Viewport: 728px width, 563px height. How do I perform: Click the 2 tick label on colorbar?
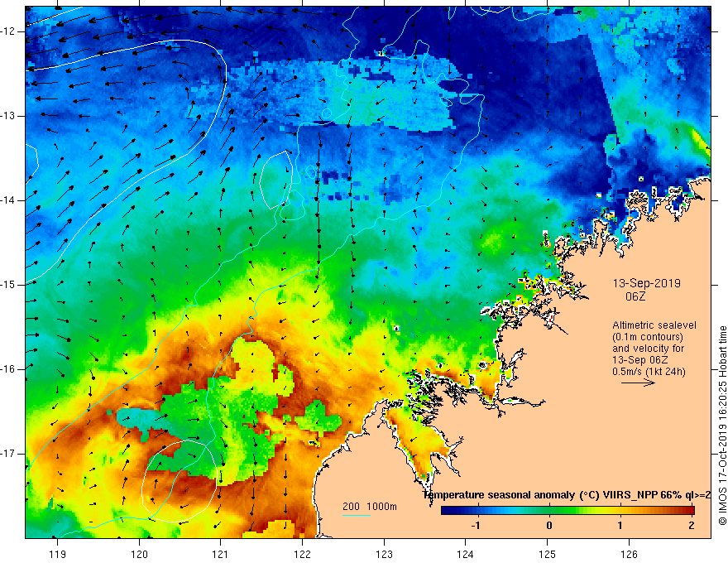(692, 526)
